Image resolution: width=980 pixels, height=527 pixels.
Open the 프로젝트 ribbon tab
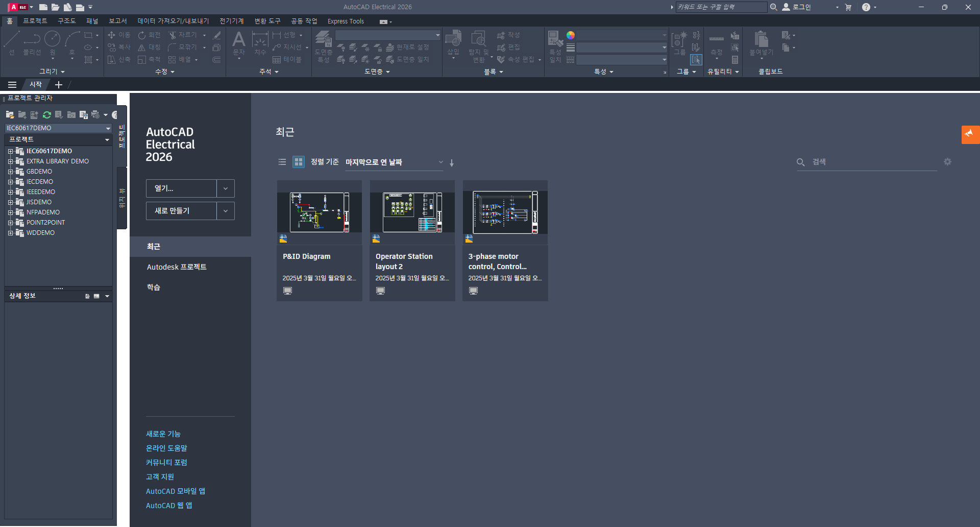coord(35,21)
